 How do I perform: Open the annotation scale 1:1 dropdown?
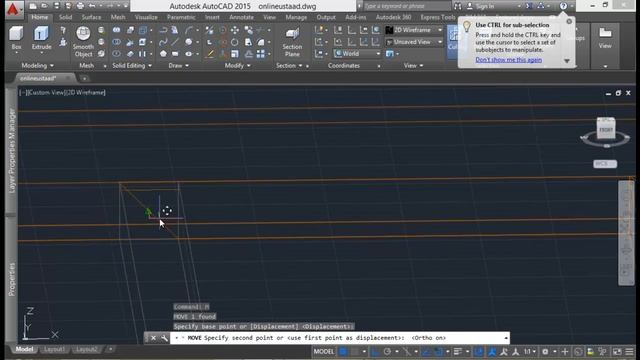(x=530, y=351)
